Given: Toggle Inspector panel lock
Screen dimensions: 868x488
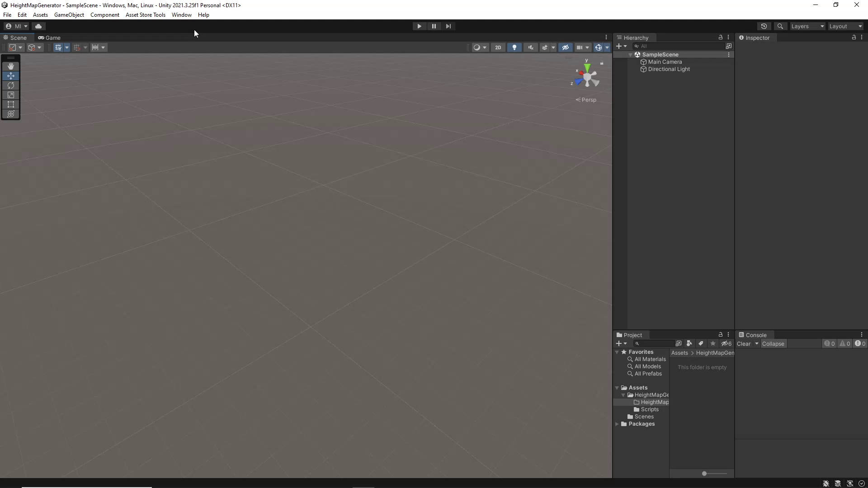Looking at the screenshot, I should coord(854,38).
